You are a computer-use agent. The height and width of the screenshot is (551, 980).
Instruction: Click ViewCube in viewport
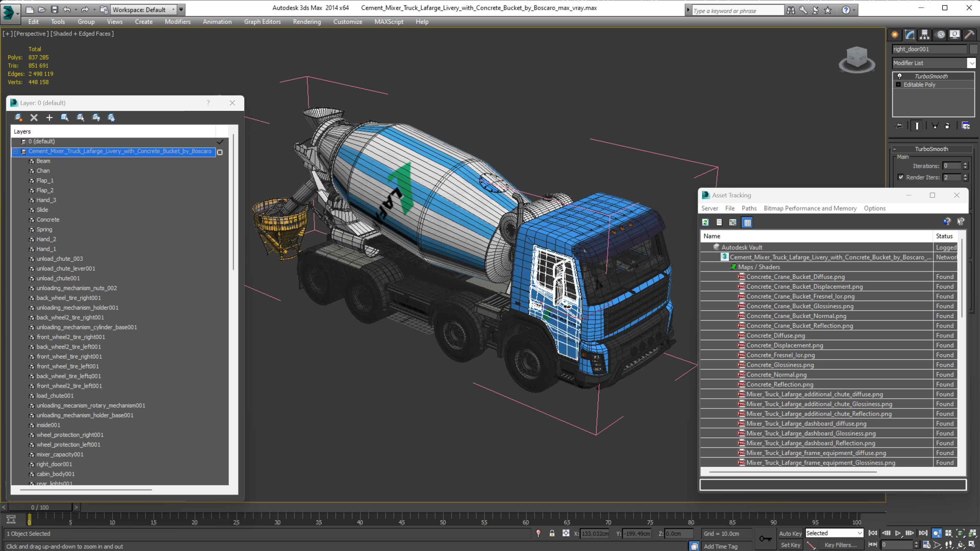coord(857,59)
